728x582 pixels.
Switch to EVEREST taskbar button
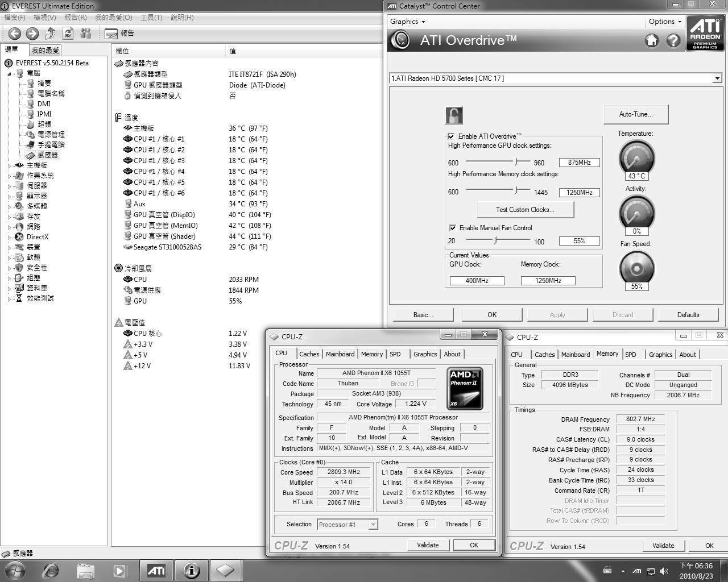pyautogui.click(x=191, y=570)
